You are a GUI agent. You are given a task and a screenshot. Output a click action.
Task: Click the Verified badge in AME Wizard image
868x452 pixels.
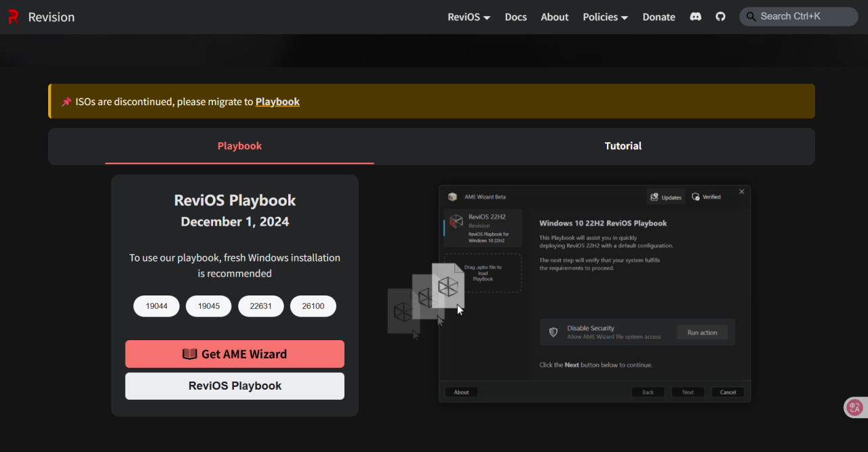[x=707, y=197]
